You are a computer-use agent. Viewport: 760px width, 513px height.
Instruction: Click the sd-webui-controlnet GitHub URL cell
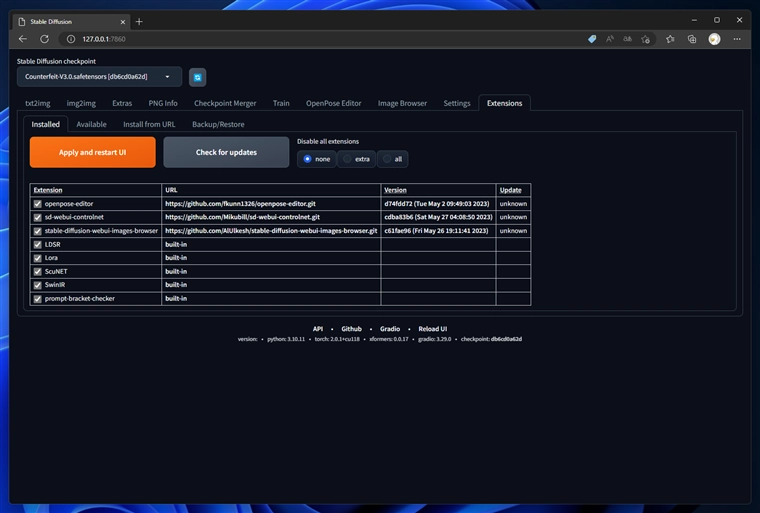271,217
